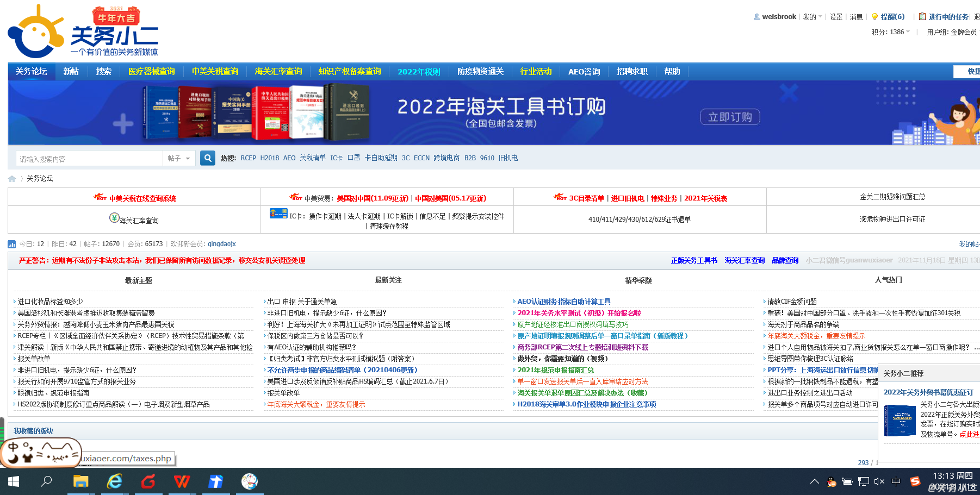Click the tasks-in-progress clipboard icon
This screenshot has height=495, width=980.
(x=922, y=17)
